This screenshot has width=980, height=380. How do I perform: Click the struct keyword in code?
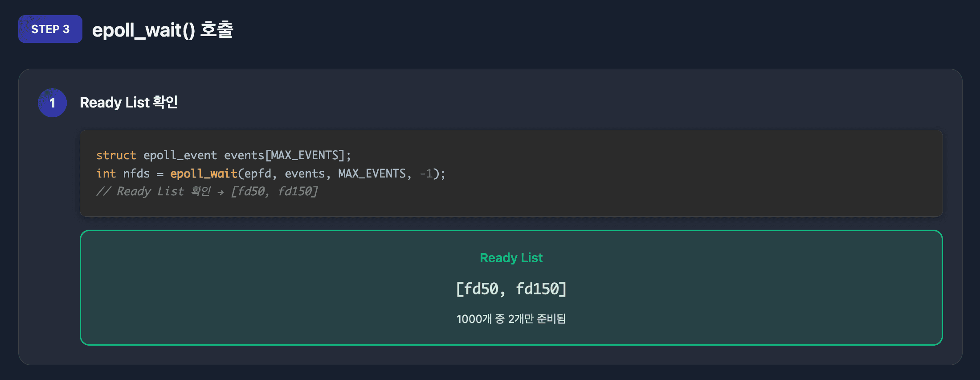(116, 155)
